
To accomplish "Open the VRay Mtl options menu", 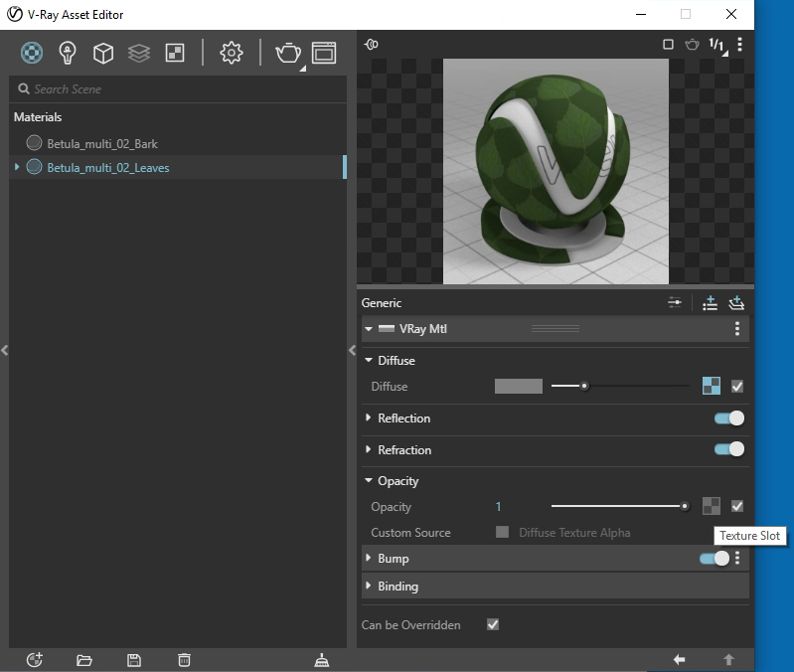I will [736, 329].
